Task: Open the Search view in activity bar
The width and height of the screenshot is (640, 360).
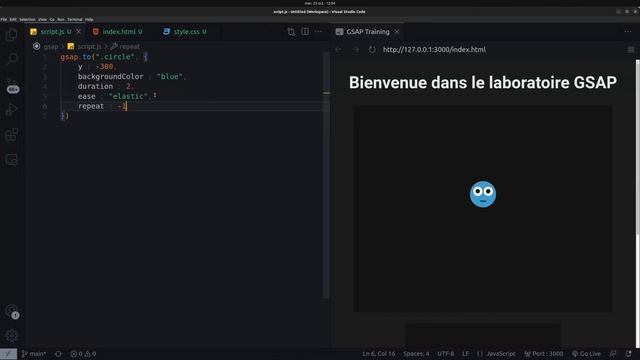Action: 11,60
